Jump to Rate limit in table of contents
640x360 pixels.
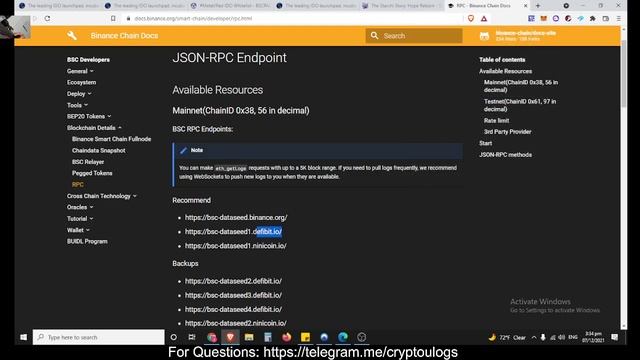coord(496,121)
